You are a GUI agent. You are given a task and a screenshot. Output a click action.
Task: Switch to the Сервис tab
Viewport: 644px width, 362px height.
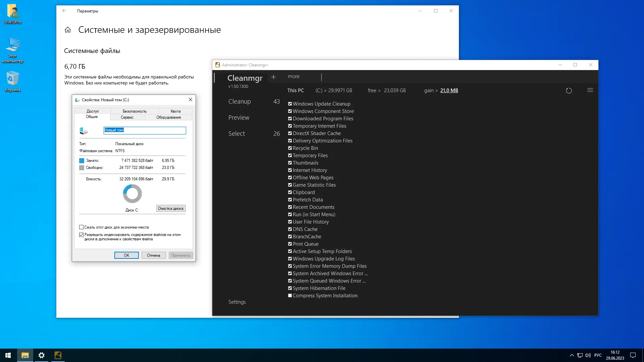tap(127, 117)
